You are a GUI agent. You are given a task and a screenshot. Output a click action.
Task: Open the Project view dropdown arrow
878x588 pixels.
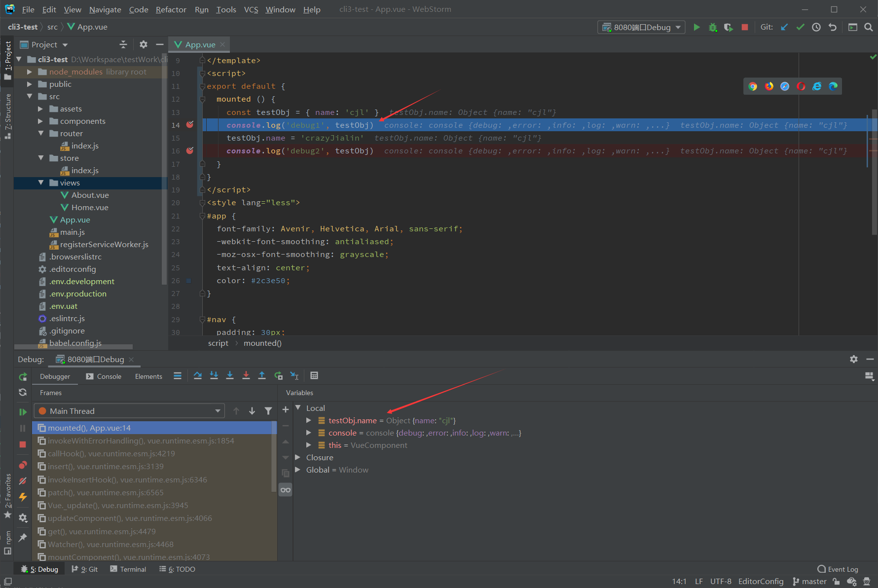[65, 45]
